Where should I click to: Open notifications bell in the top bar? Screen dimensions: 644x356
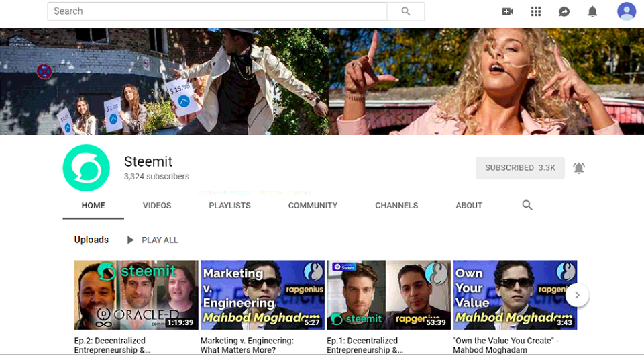click(592, 11)
